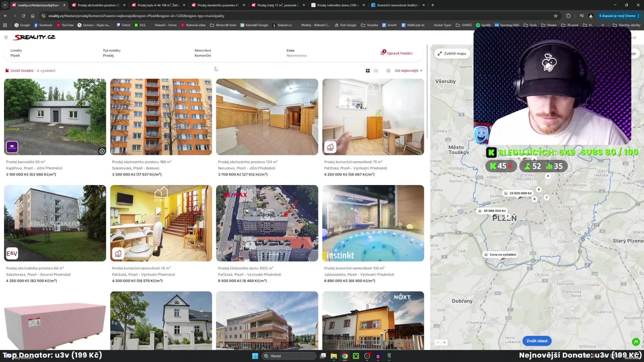The image size is (644, 362).
Task: Bookmark this page with the star icon
Action: 555,16
